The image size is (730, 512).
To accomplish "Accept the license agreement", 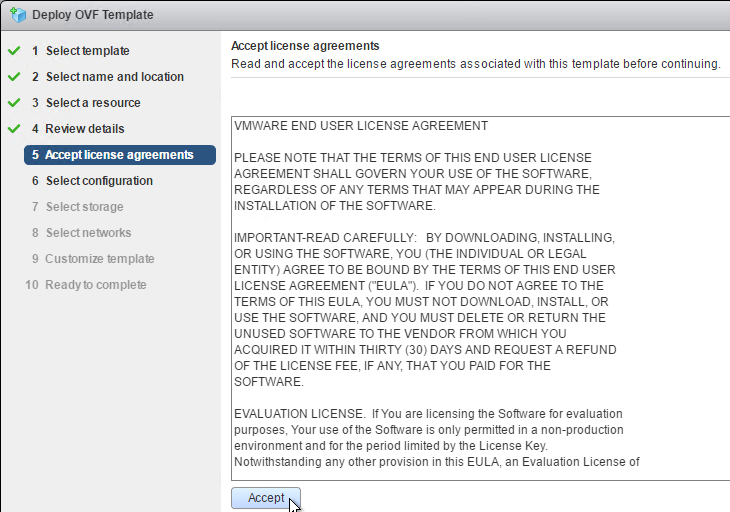I will coord(266,498).
